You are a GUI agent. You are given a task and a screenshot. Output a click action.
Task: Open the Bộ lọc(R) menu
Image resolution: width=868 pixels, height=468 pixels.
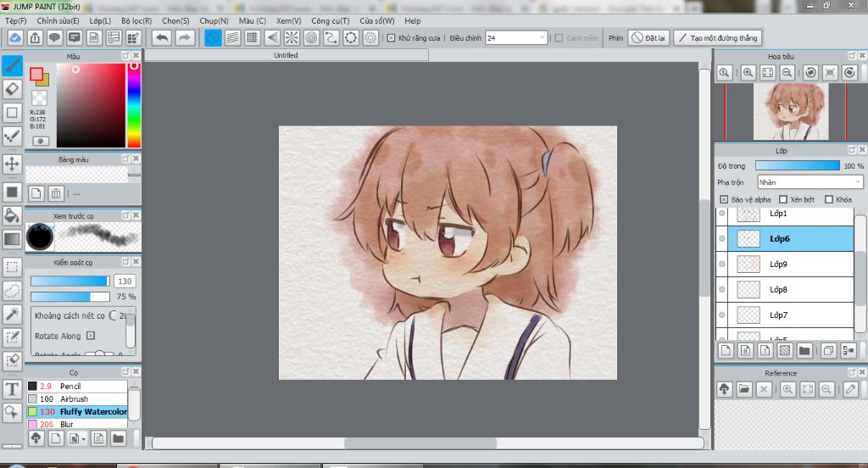(x=136, y=21)
